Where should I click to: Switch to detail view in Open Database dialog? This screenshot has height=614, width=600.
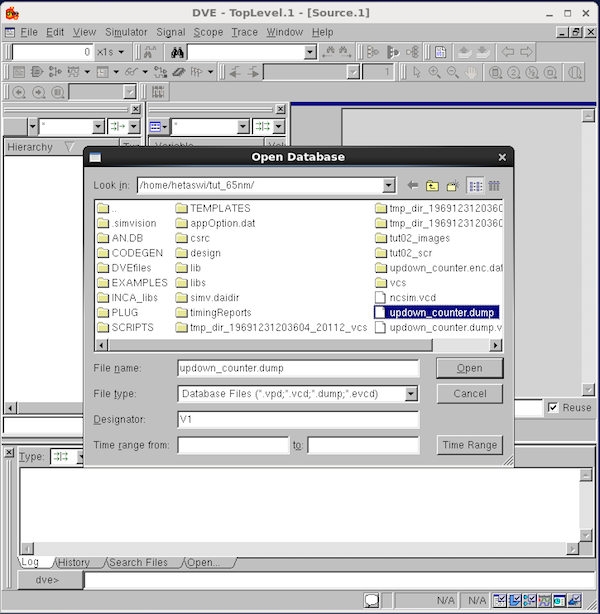pyautogui.click(x=494, y=186)
